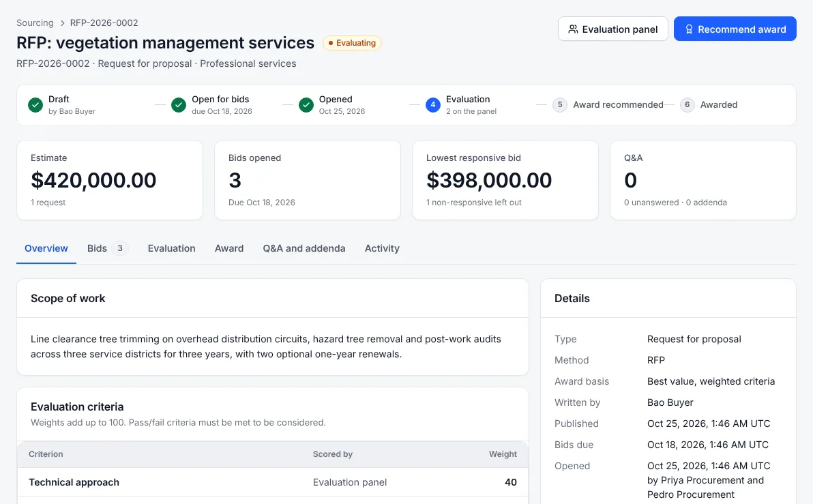This screenshot has height=504, width=813.
Task: Switch to the Bids tab
Action: pos(107,248)
